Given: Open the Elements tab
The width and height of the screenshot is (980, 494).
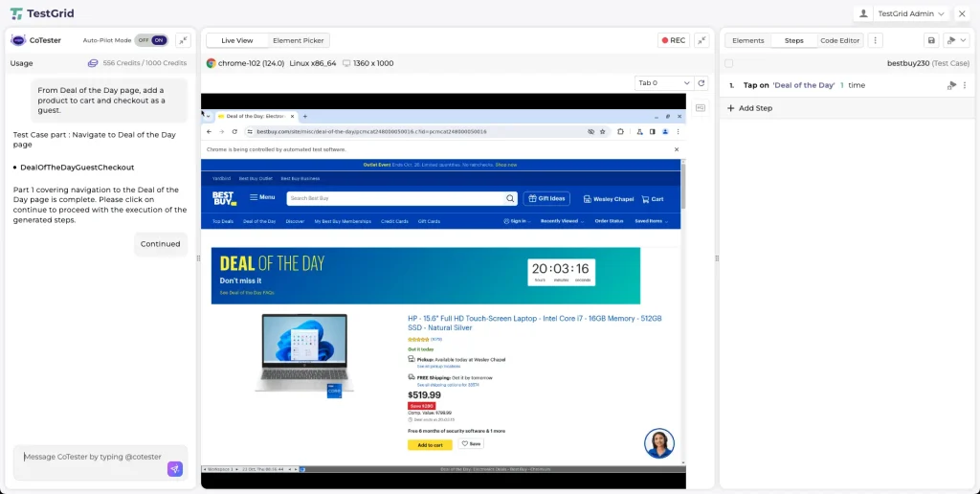Looking at the screenshot, I should [x=748, y=40].
